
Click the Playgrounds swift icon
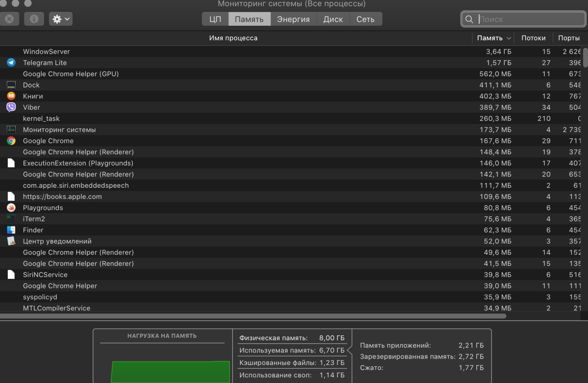(11, 208)
